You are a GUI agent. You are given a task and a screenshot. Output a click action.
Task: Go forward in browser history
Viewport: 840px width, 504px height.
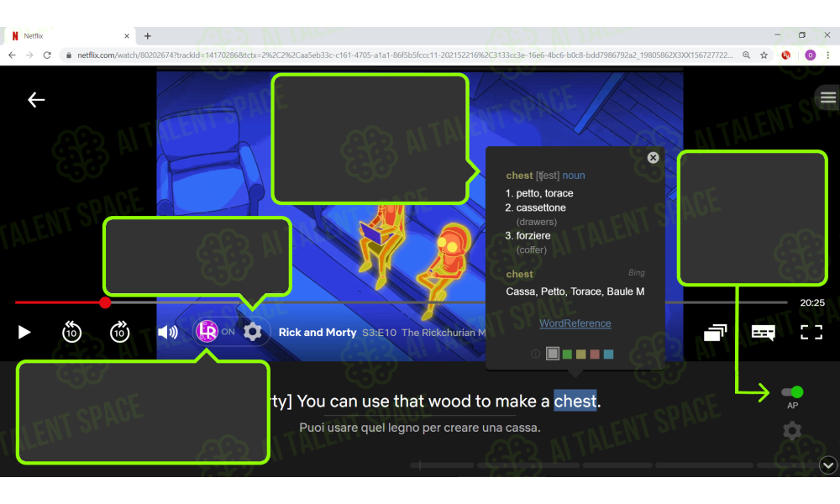29,55
